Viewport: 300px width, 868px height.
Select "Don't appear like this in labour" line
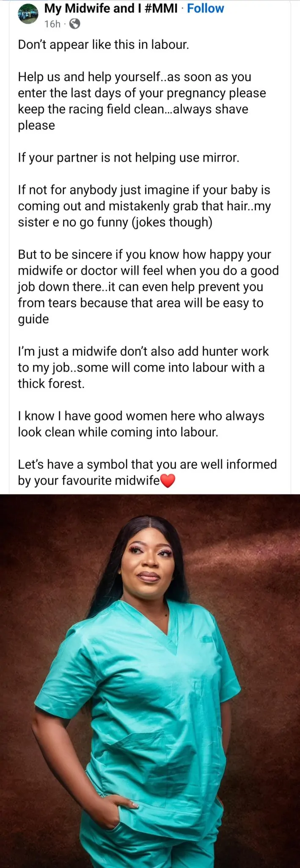pyautogui.click(x=103, y=45)
